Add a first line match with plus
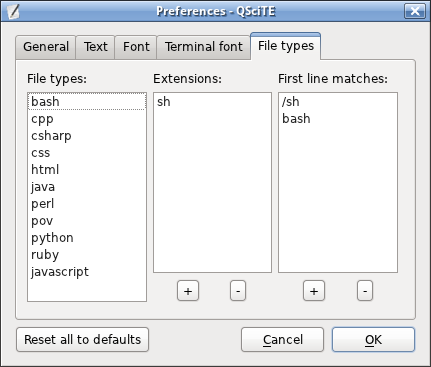The height and width of the screenshot is (367, 431). click(314, 291)
